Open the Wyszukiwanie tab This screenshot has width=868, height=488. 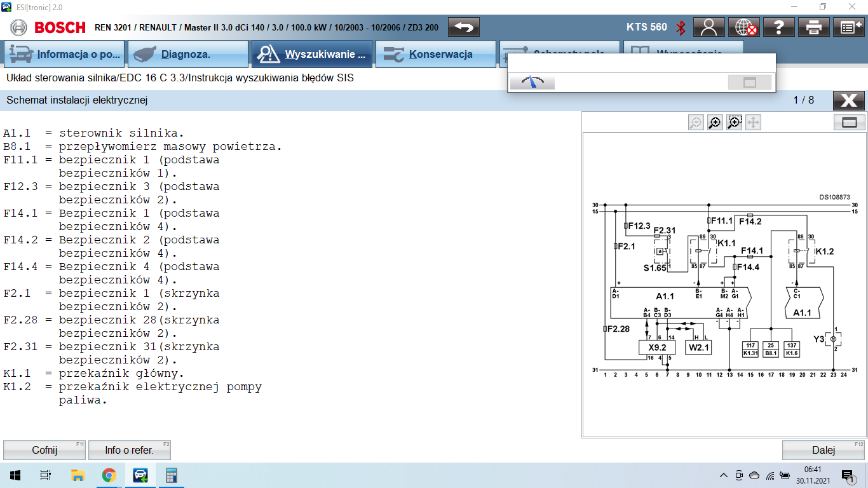[x=312, y=54]
